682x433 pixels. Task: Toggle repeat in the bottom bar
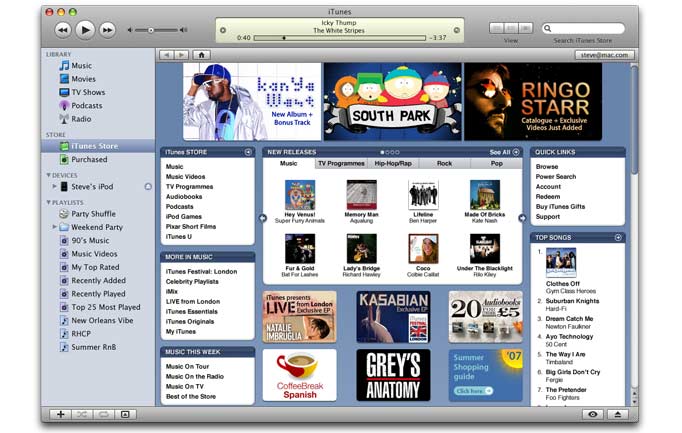[104, 415]
